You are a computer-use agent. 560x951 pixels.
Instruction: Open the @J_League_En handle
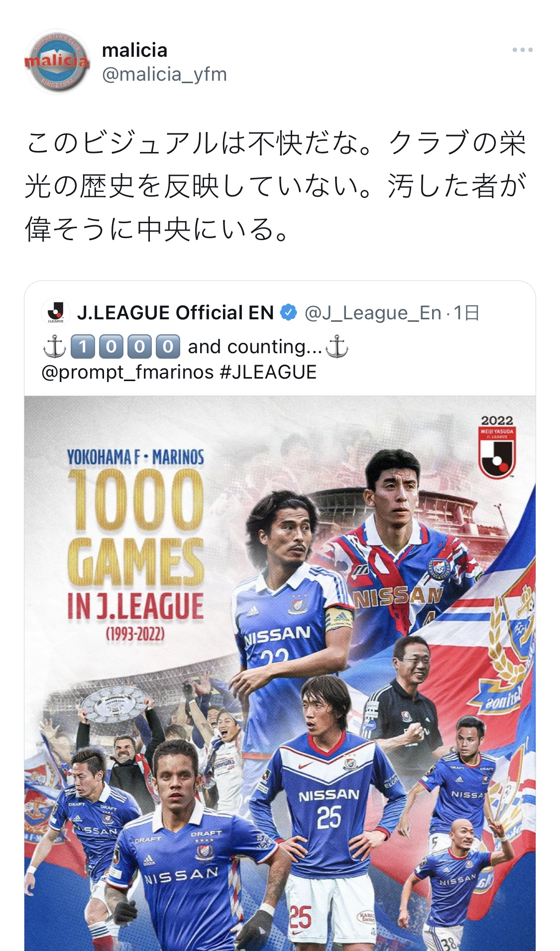[373, 313]
